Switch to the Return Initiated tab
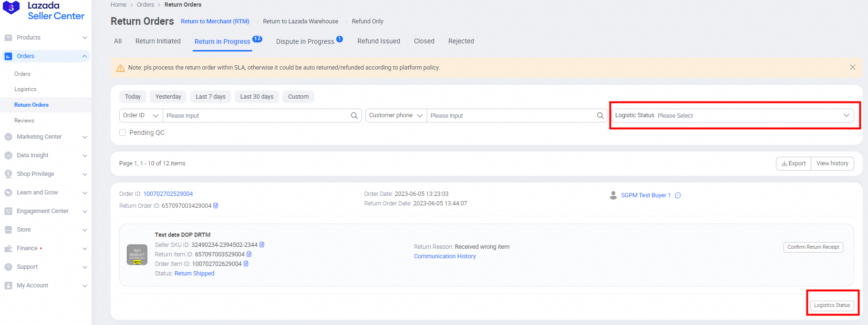 pos(158,41)
